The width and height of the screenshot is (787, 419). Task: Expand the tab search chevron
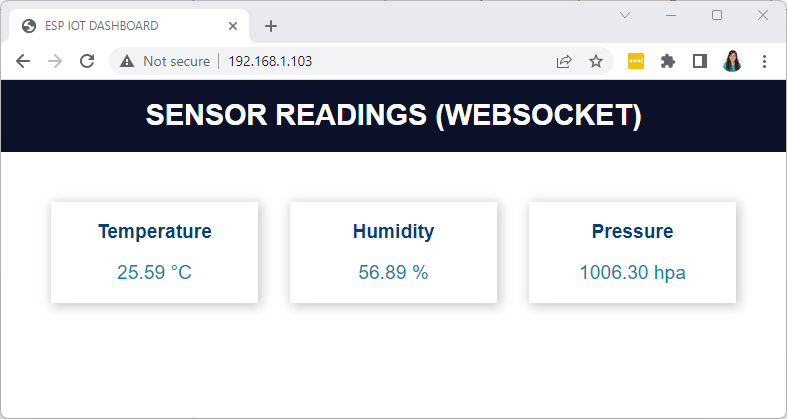625,15
